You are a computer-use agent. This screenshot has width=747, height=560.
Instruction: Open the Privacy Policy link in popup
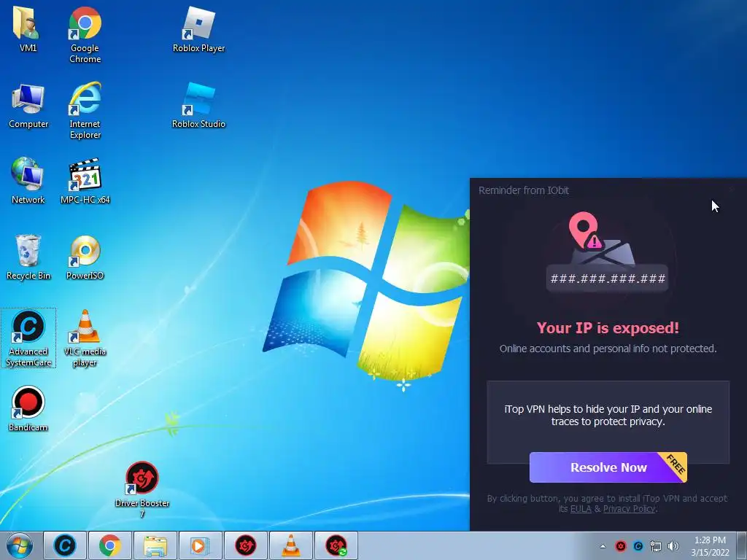pos(629,508)
